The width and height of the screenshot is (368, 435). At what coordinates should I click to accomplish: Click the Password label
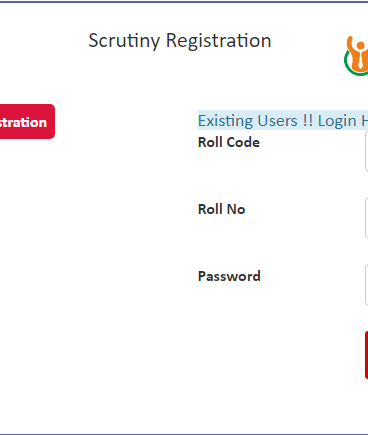(229, 276)
